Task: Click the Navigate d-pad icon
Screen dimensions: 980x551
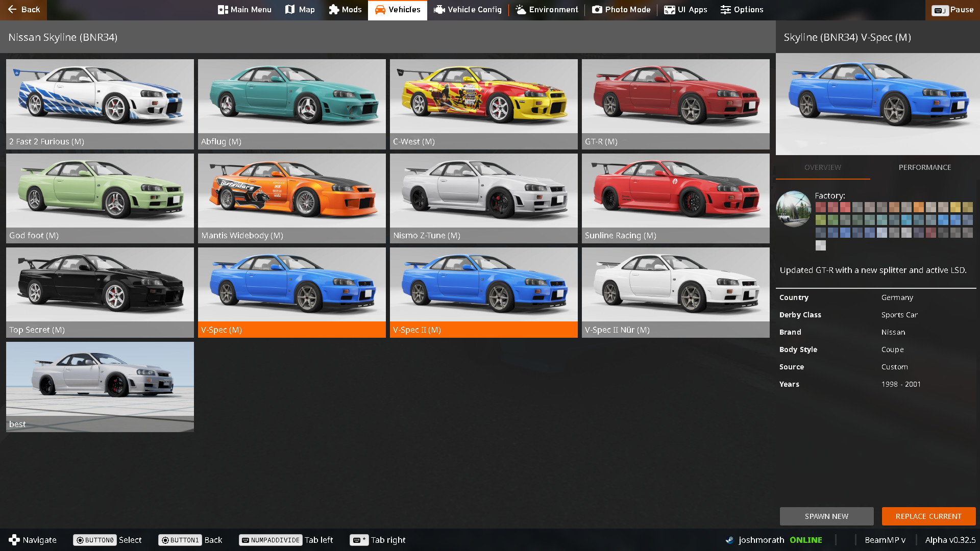Action: click(14, 540)
